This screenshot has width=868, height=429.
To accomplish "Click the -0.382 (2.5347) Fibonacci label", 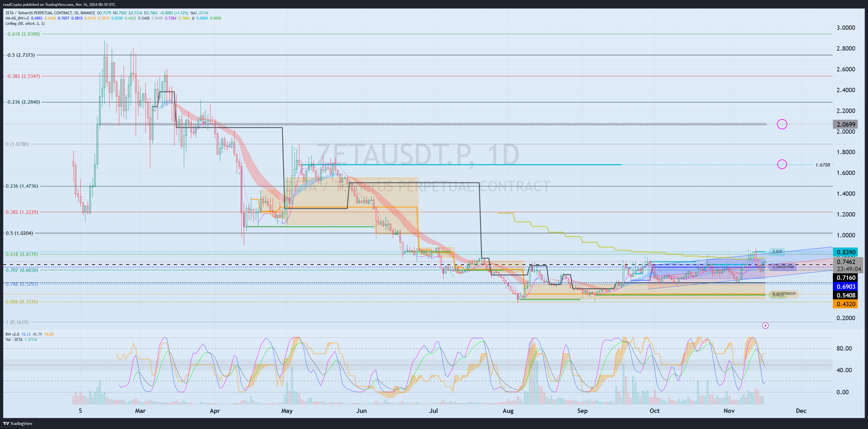I will (x=23, y=76).
